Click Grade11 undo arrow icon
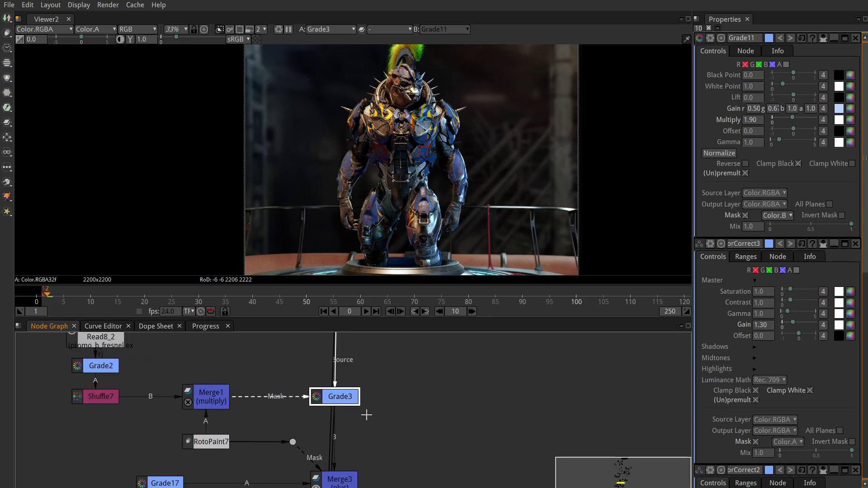 [780, 38]
